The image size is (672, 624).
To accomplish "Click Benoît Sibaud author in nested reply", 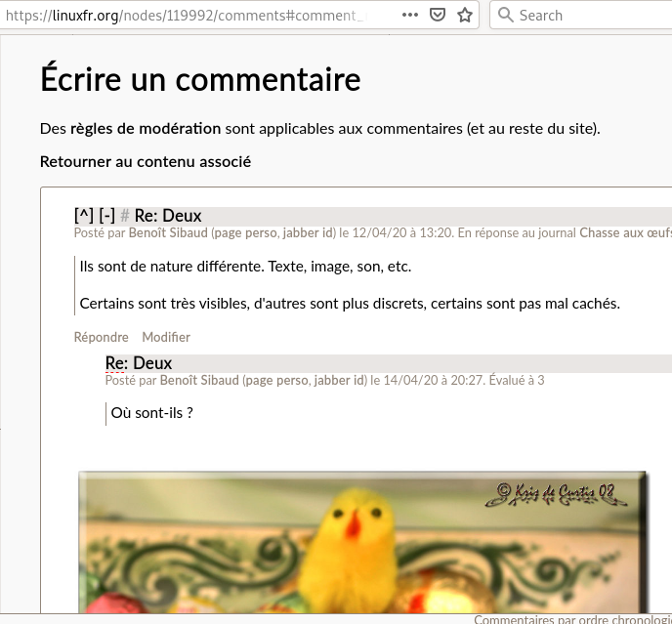I will [x=199, y=380].
